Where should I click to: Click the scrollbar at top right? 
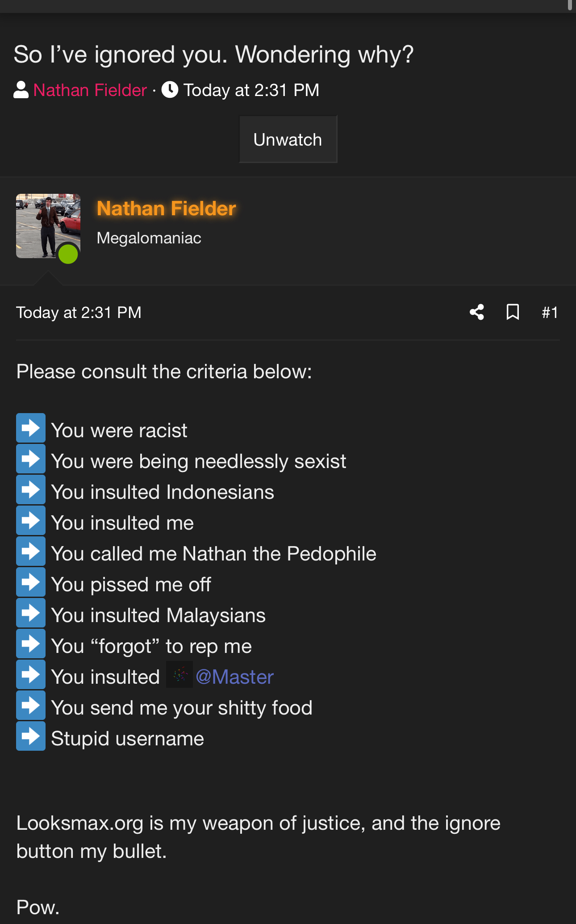click(x=570, y=4)
